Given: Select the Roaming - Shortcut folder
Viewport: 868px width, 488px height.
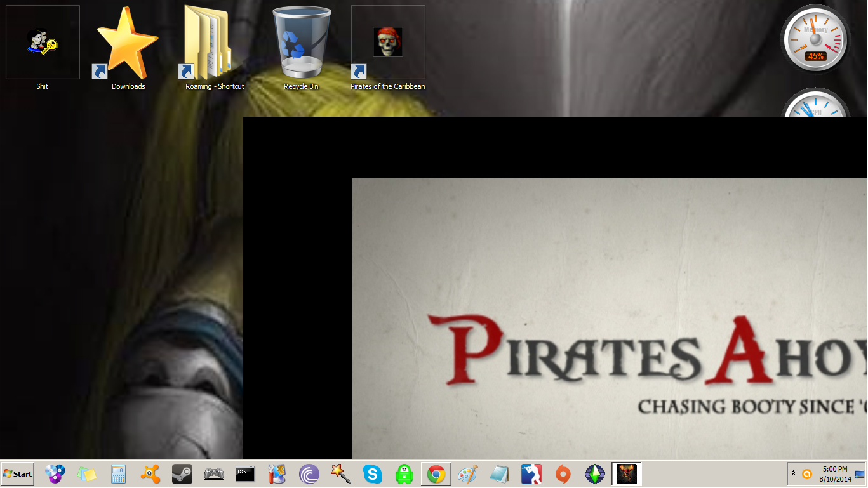Looking at the screenshot, I should pos(215,48).
